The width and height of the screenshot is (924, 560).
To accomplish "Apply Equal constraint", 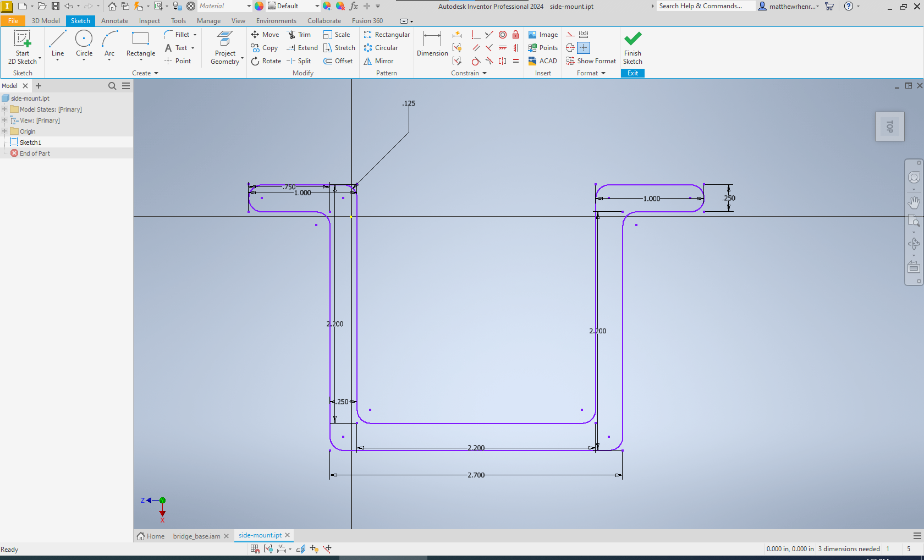I will [516, 61].
